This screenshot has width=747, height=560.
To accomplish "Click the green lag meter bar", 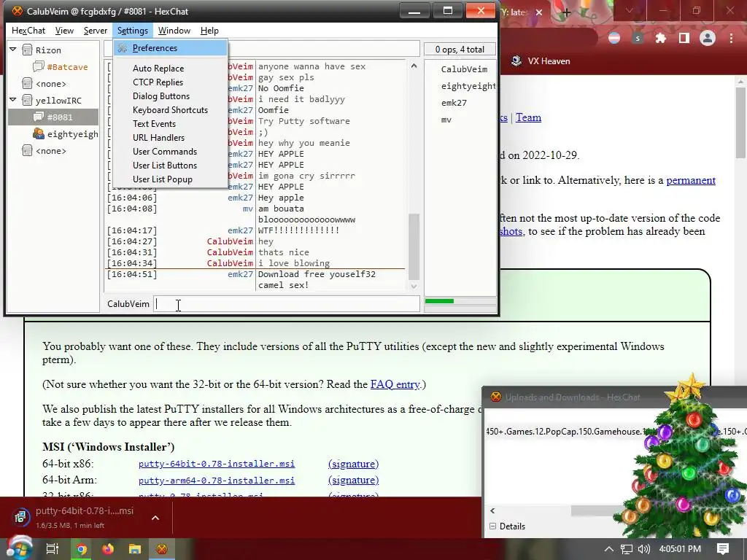I will [x=439, y=301].
